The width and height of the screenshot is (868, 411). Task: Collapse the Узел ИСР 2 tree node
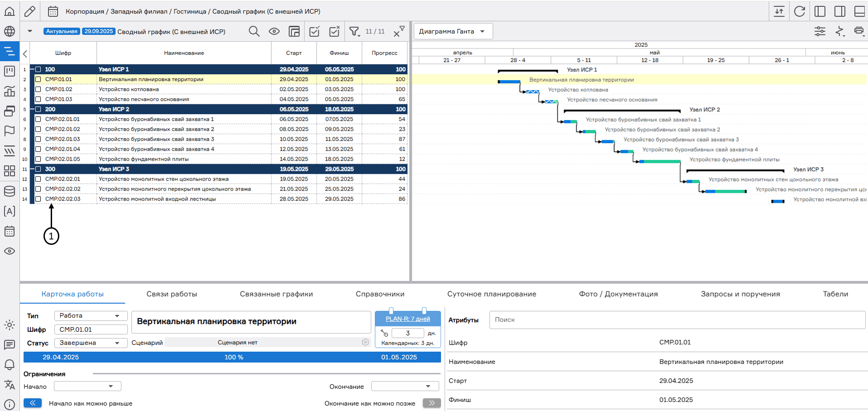pyautogui.click(x=32, y=109)
